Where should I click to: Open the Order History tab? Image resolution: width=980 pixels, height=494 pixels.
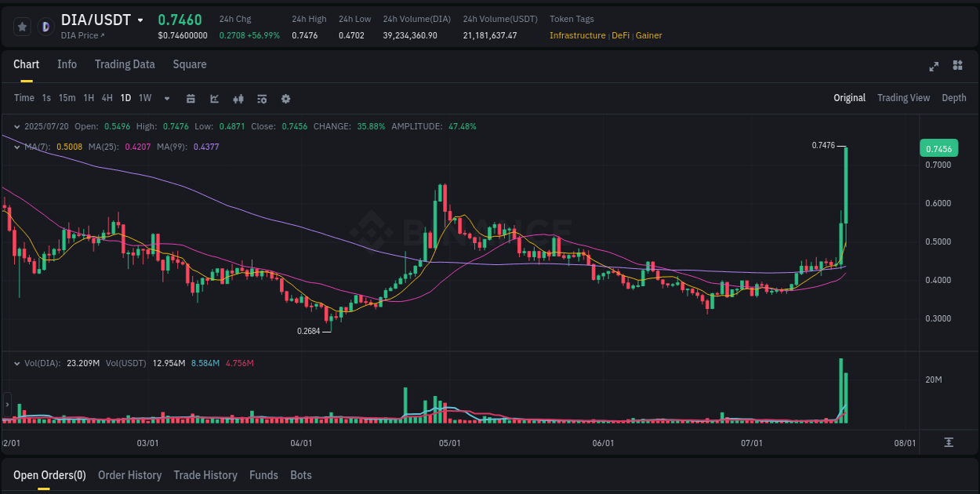click(x=129, y=475)
